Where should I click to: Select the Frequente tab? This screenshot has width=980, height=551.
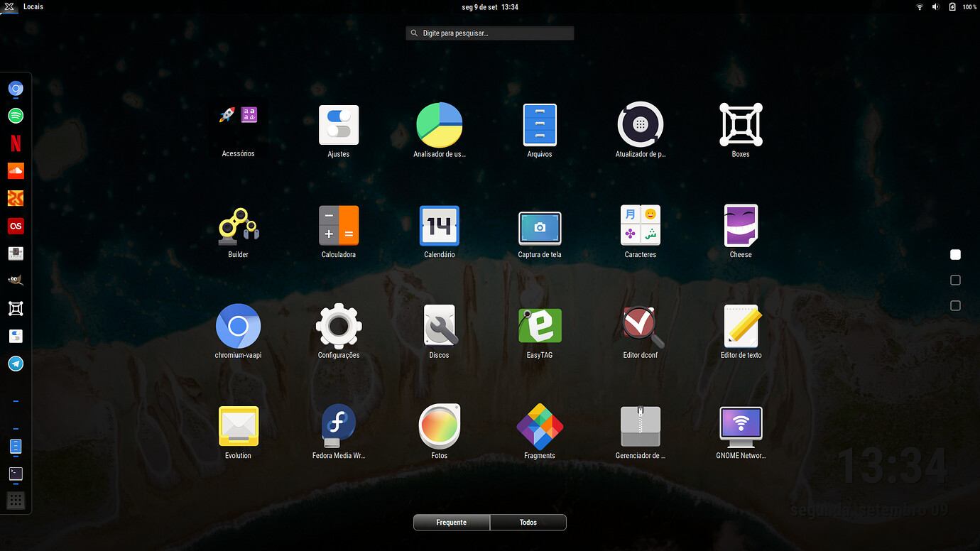tap(452, 523)
